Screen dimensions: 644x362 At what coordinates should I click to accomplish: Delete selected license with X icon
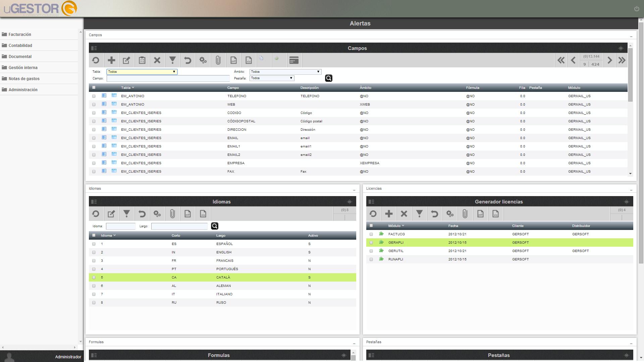(404, 214)
